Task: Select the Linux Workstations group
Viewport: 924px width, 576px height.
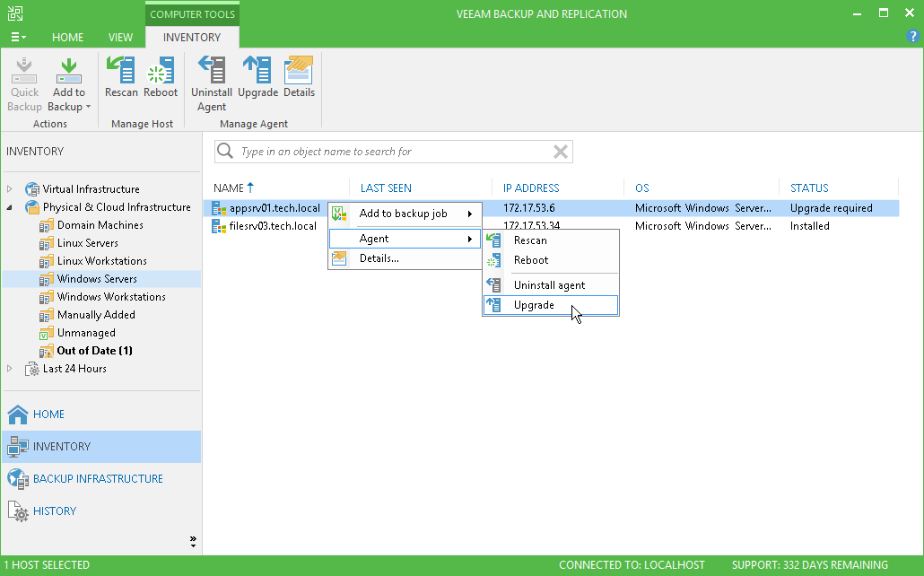Action: coord(102,260)
